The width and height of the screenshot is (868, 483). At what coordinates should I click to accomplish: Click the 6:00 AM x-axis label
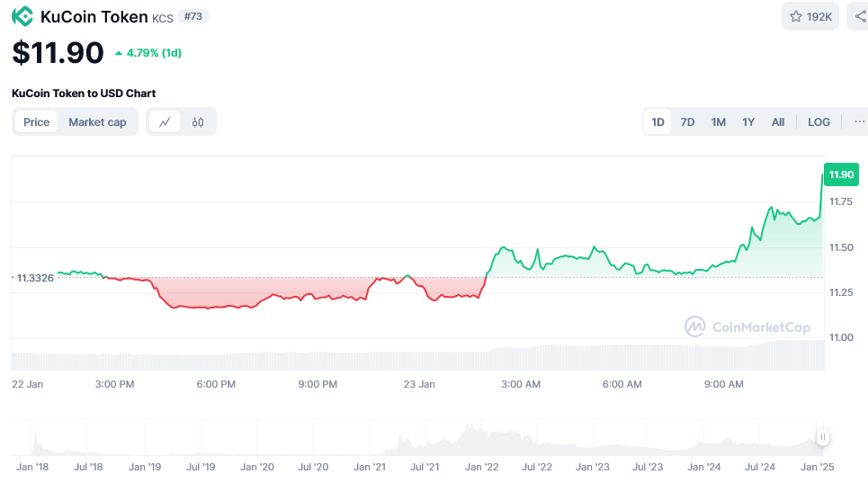pyautogui.click(x=622, y=384)
